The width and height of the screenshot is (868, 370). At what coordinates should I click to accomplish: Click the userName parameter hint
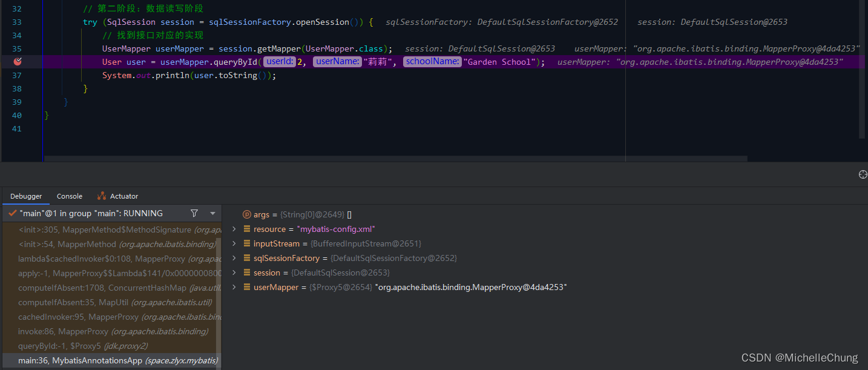click(x=338, y=61)
